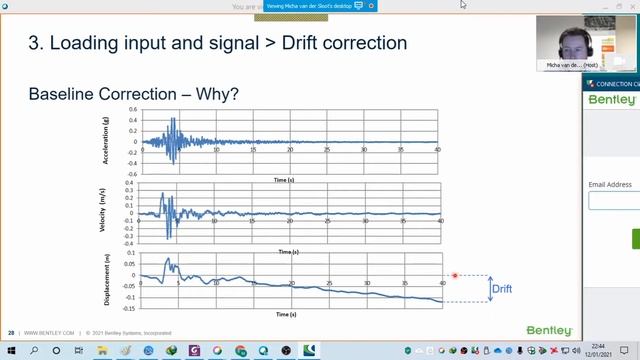Screen dimensions: 640x360
Task: Click the microphone tray icon
Action: pos(520,351)
